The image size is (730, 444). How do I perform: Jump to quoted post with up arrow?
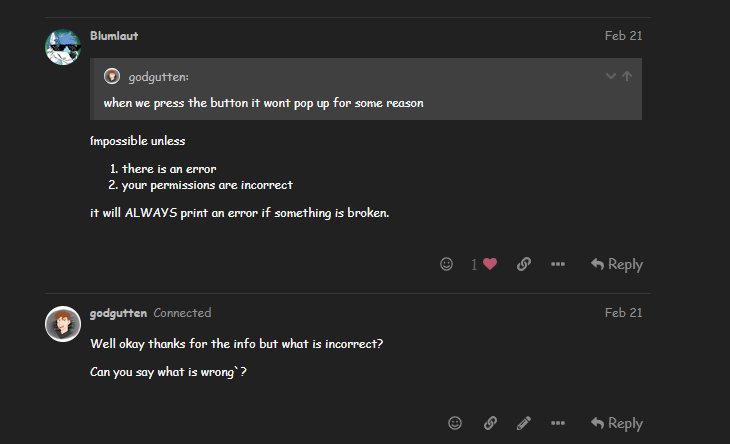627,76
